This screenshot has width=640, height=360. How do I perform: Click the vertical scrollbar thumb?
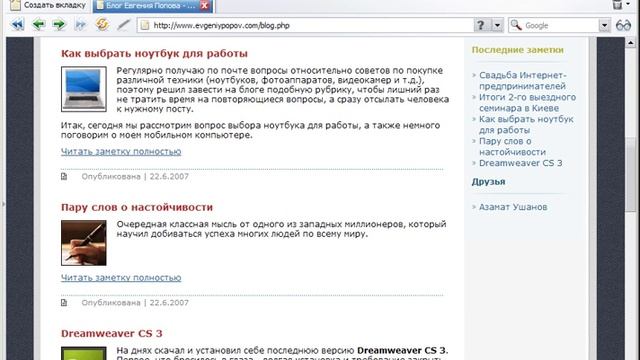coord(631,175)
